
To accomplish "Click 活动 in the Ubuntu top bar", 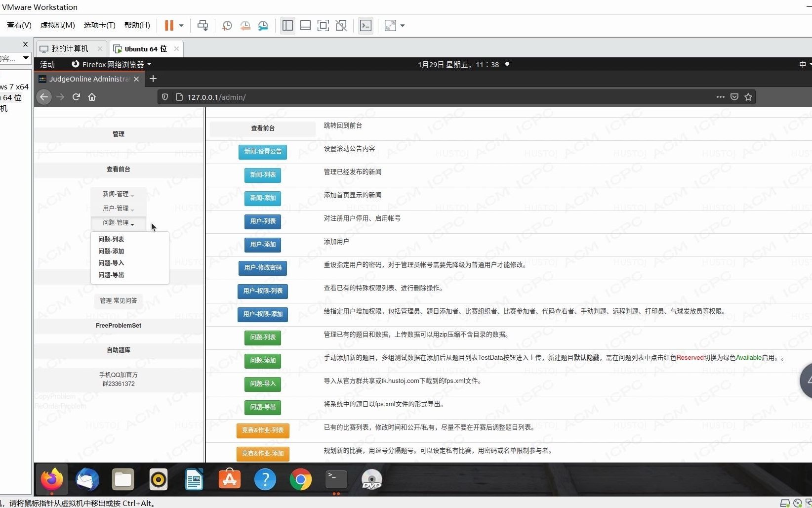I will pyautogui.click(x=47, y=64).
